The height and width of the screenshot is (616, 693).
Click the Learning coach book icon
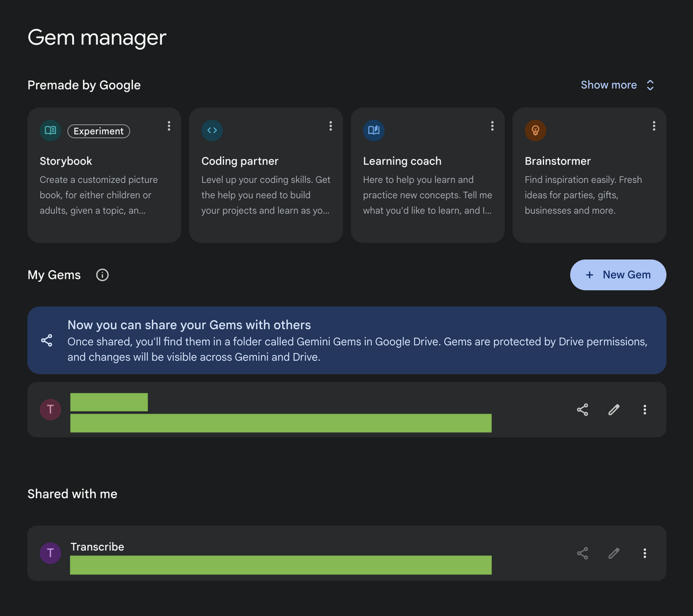pyautogui.click(x=374, y=130)
